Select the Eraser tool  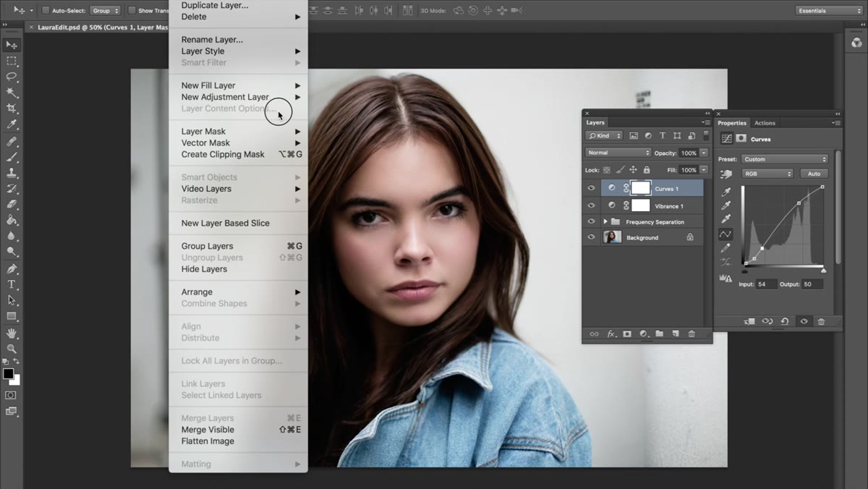pyautogui.click(x=12, y=204)
